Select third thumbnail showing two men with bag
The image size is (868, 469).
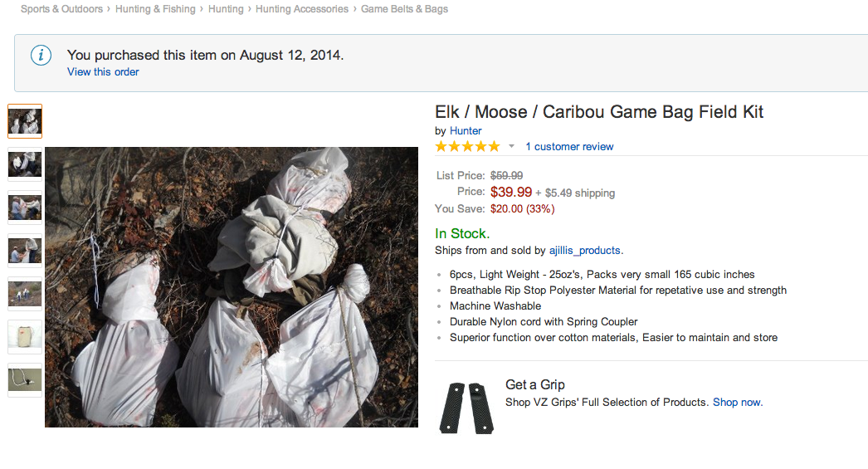25,207
